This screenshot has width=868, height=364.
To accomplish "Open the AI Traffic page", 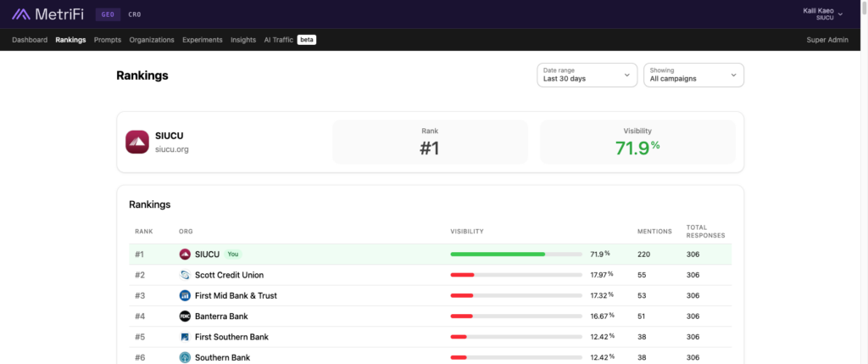I will click(278, 40).
